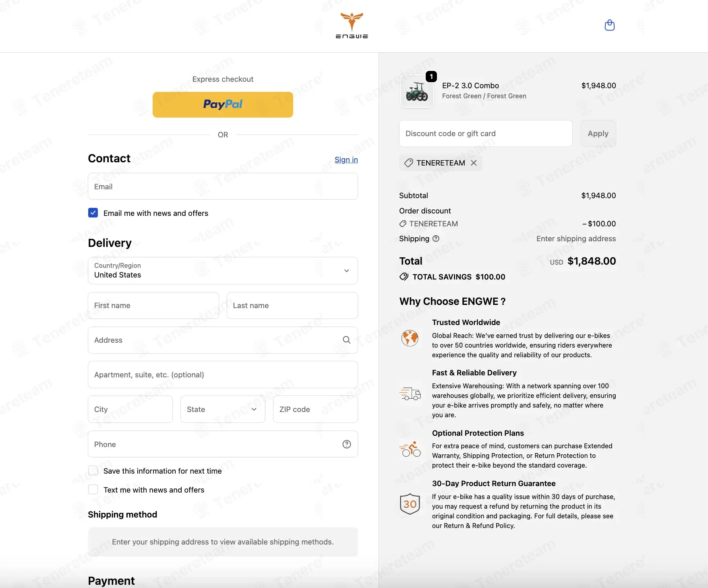Click the Enter shipping address text
Screen dimensions: 708x588
coord(576,238)
